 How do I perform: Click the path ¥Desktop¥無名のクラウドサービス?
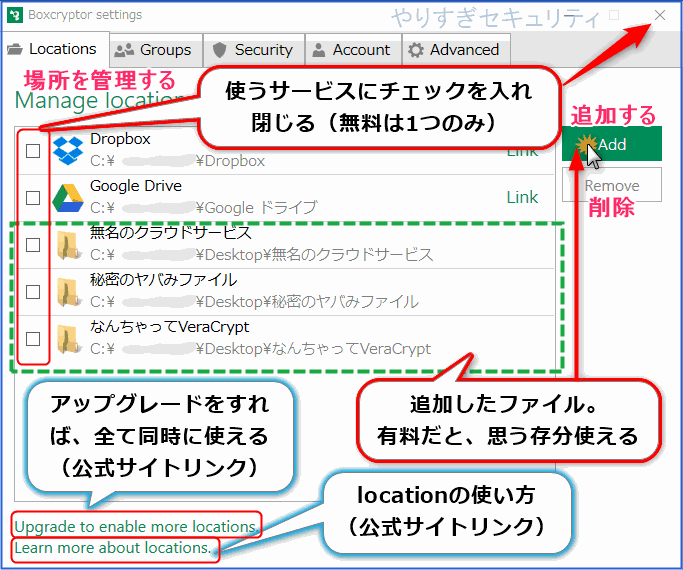(x=262, y=255)
